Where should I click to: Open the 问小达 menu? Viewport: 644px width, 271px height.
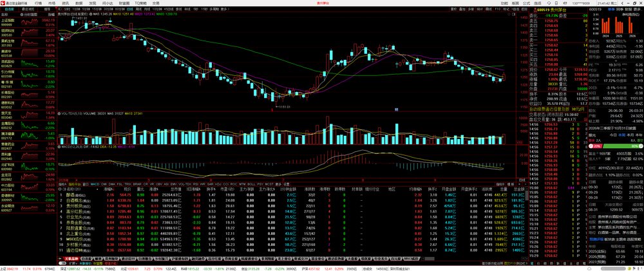pos(108,3)
